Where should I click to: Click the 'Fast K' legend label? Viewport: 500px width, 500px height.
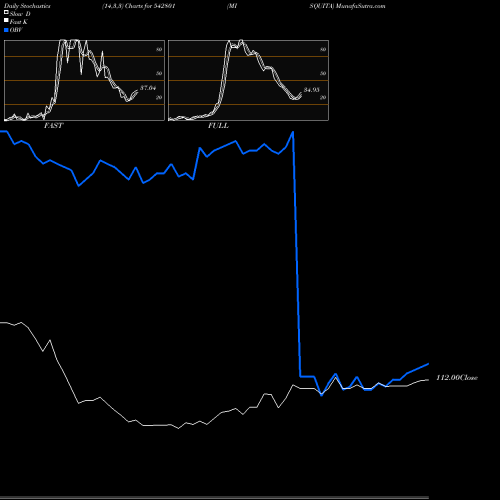19,22
